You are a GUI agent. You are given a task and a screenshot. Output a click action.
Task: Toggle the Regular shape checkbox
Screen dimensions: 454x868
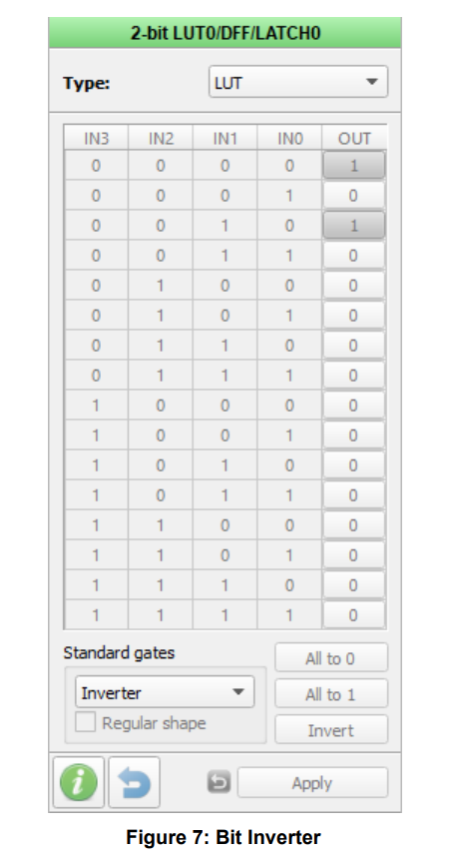pyautogui.click(x=85, y=723)
